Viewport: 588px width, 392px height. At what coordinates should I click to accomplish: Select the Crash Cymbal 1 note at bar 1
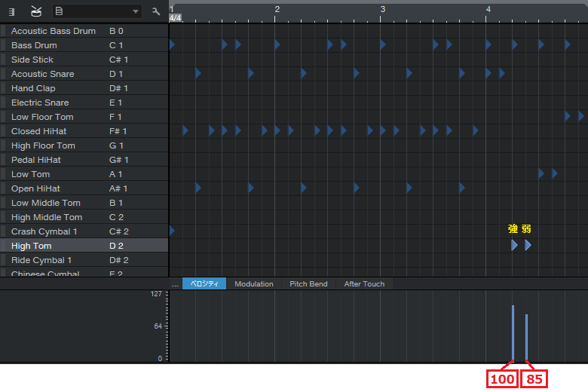click(x=172, y=231)
